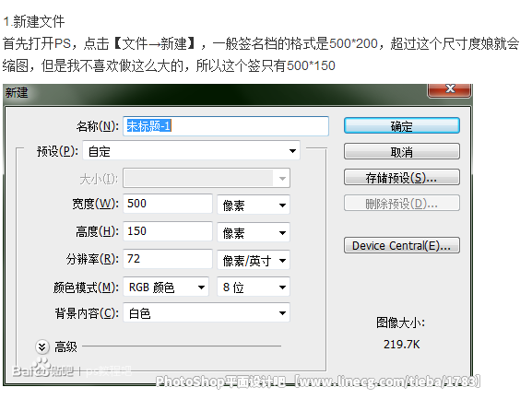Screen dimensions: 532x399
Task: Open the 8 位 bit depth dropdown
Action: tap(254, 287)
